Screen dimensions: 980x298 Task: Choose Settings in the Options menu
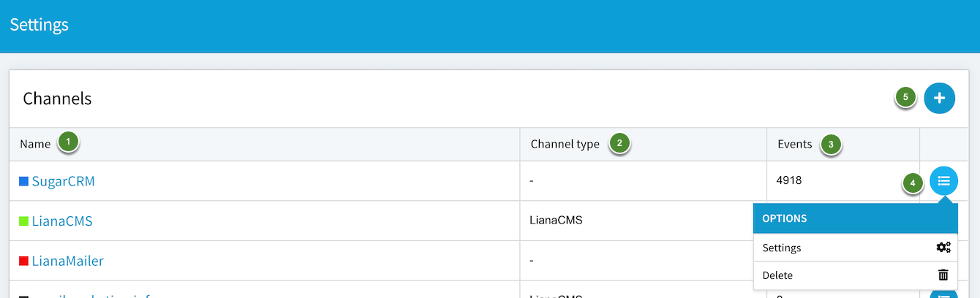855,248
